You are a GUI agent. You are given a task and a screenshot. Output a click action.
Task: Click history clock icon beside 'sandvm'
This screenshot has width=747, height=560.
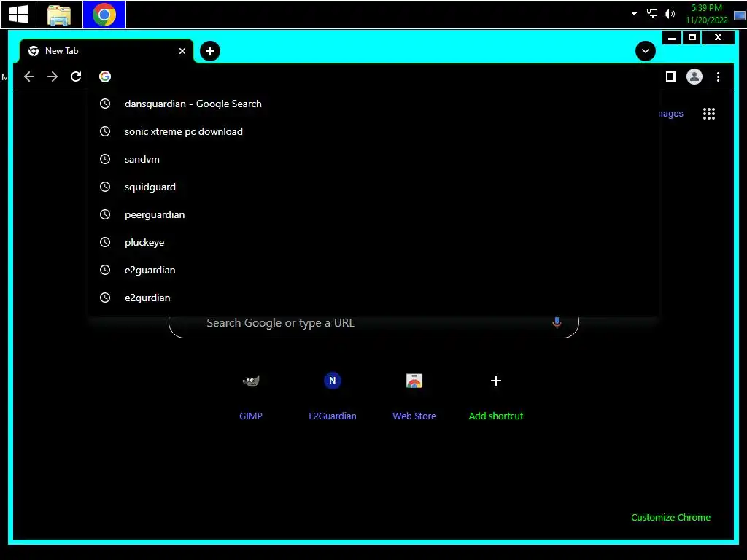click(x=105, y=159)
